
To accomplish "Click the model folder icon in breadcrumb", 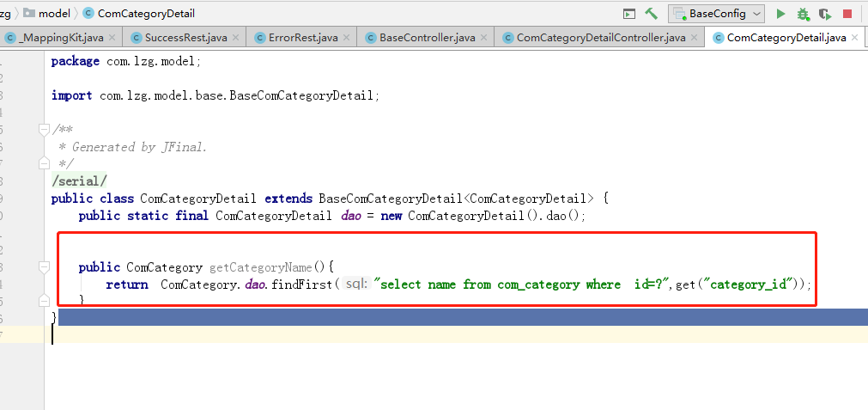I will pos(29,14).
